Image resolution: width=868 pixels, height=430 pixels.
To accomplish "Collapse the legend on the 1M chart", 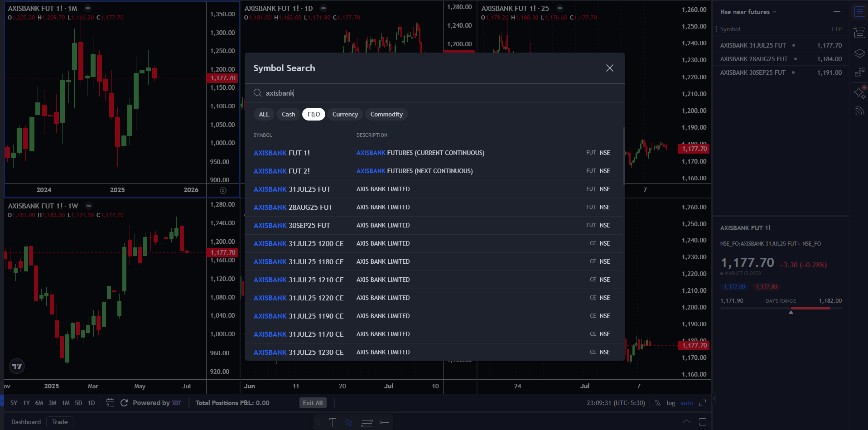I will click(88, 8).
